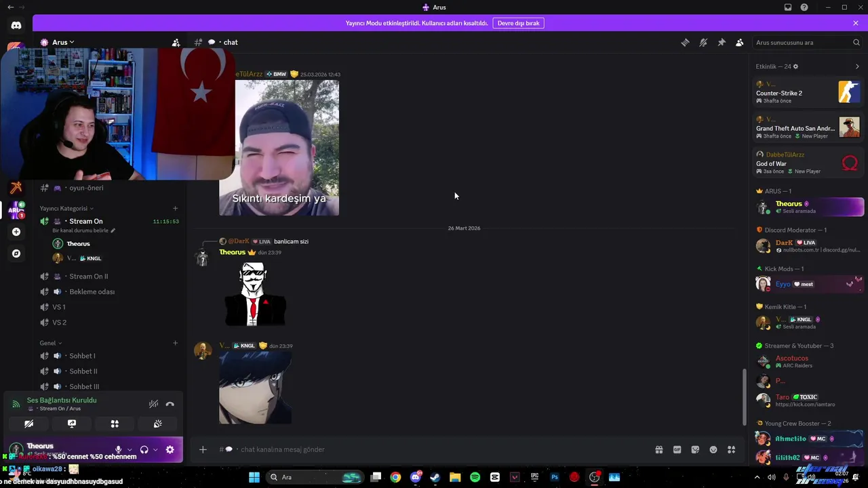Open God of War activity card
Screen dimensions: 868x488
[807, 163]
